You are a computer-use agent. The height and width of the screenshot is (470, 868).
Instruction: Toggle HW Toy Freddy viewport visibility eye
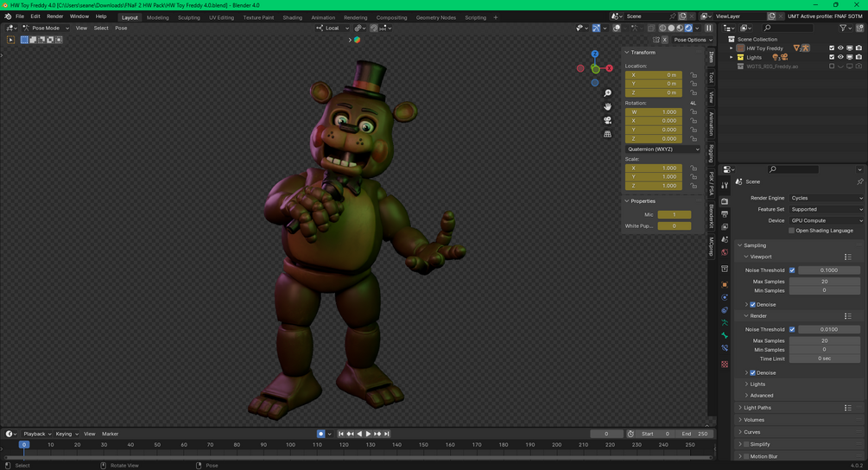840,48
